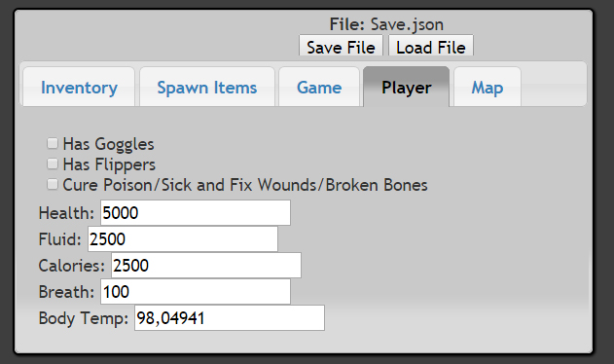Enable the Has Goggles checkbox
614x364 pixels.
pyautogui.click(x=53, y=143)
